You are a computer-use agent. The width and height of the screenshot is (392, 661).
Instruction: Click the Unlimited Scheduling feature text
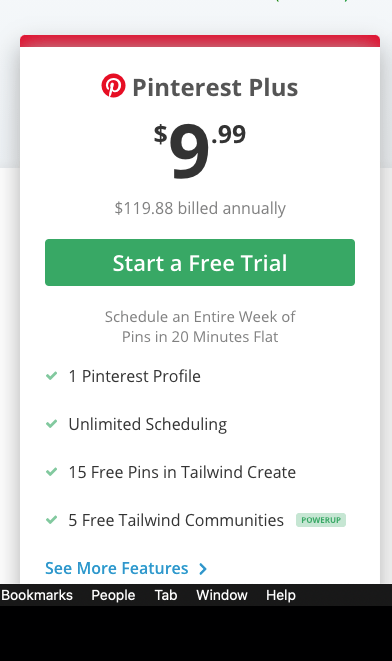coord(148,424)
